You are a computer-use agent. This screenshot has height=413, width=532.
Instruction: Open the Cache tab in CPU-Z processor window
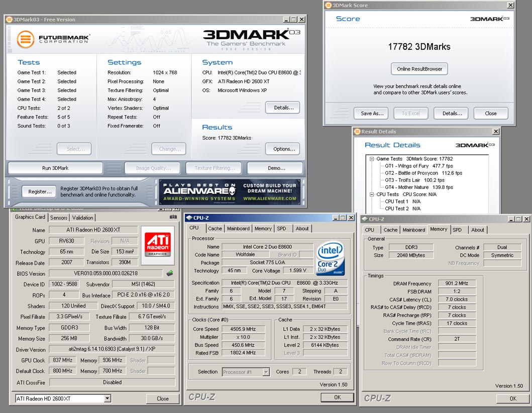coord(215,229)
